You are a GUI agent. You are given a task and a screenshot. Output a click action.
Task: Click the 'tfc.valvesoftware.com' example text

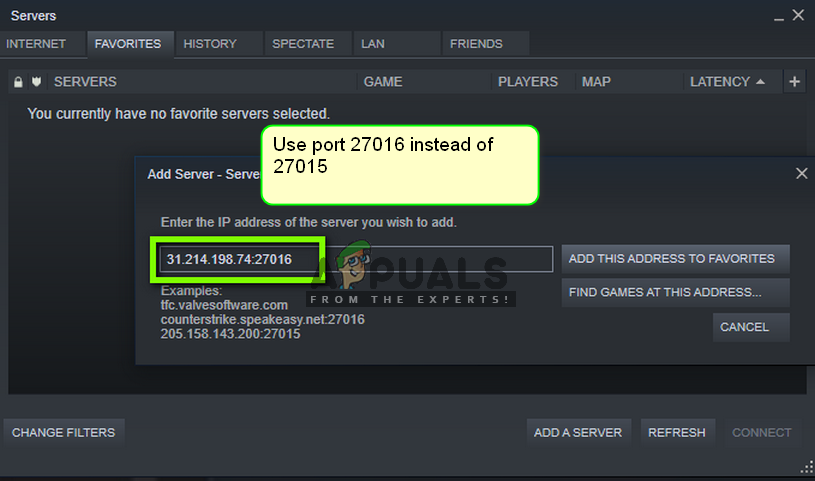click(224, 305)
